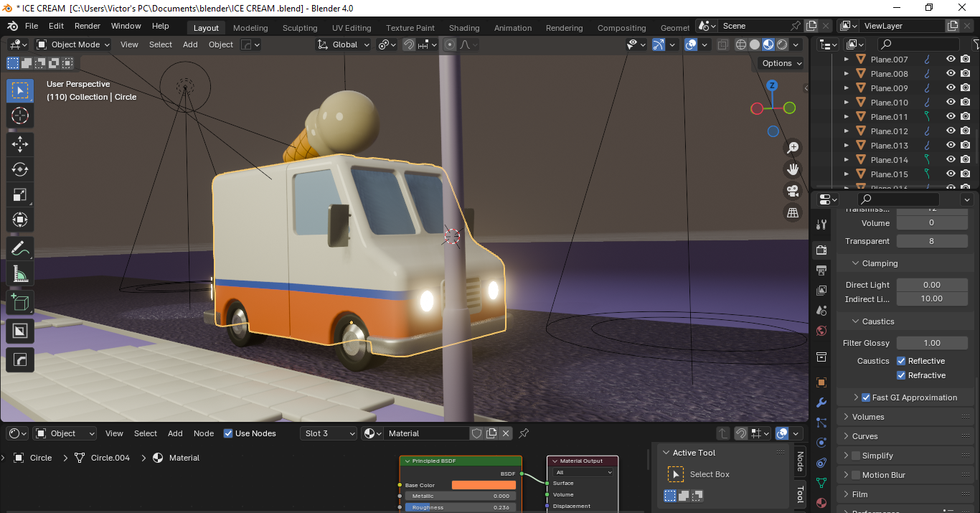Pick the Annotate pencil tool
This screenshot has height=513, width=980.
click(x=20, y=249)
